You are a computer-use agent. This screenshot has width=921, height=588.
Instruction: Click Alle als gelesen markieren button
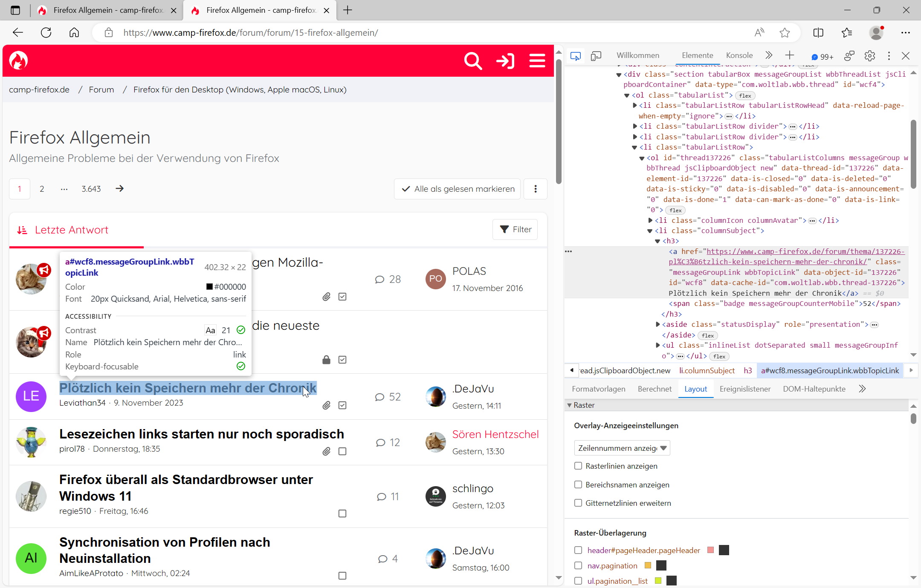[457, 189]
